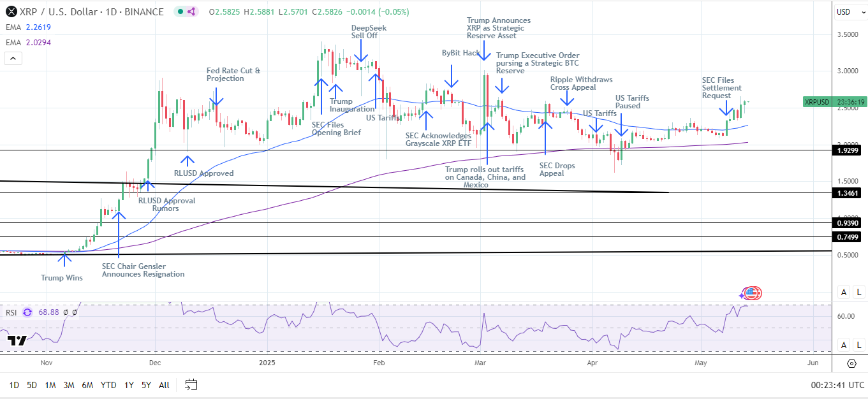Toggle auto scale A for RSI pane
The height and width of the screenshot is (399, 868).
click(843, 345)
